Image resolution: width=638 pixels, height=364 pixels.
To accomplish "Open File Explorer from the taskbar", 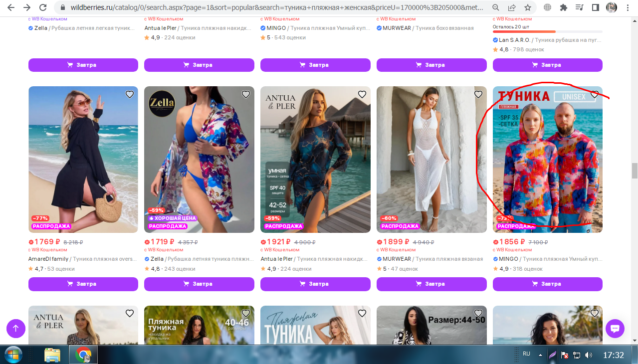I will click(52, 355).
